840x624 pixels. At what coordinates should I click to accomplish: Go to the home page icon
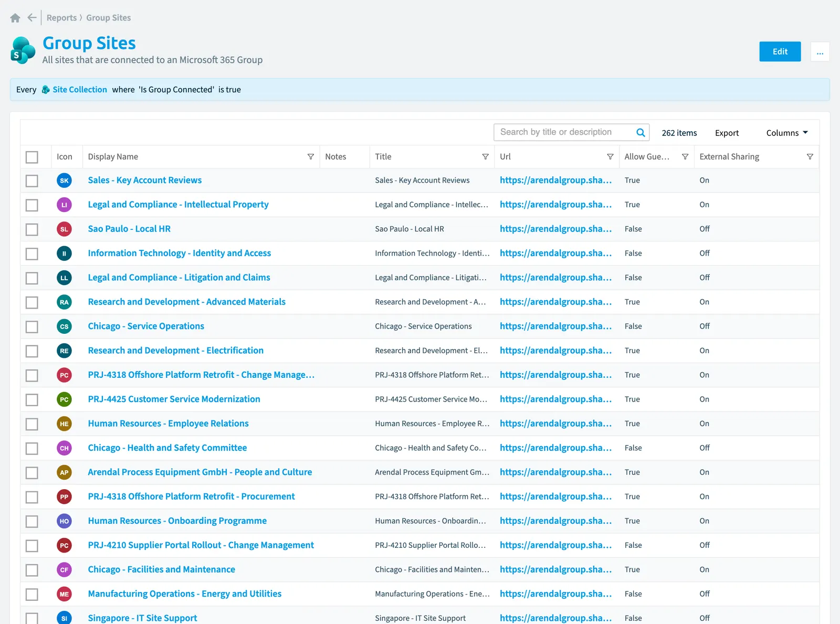15,18
